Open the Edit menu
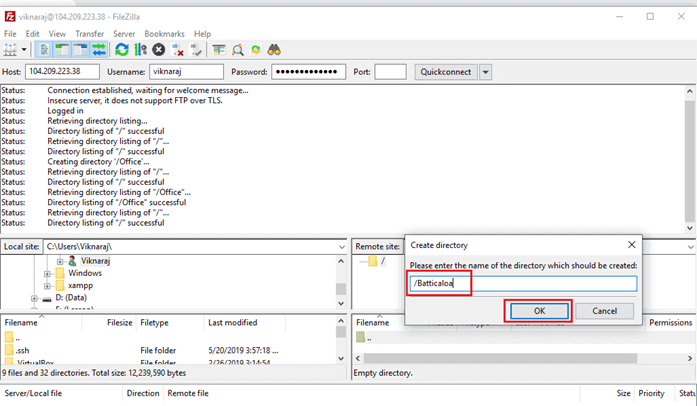Viewport: 697px width, 406px height. click(x=32, y=34)
